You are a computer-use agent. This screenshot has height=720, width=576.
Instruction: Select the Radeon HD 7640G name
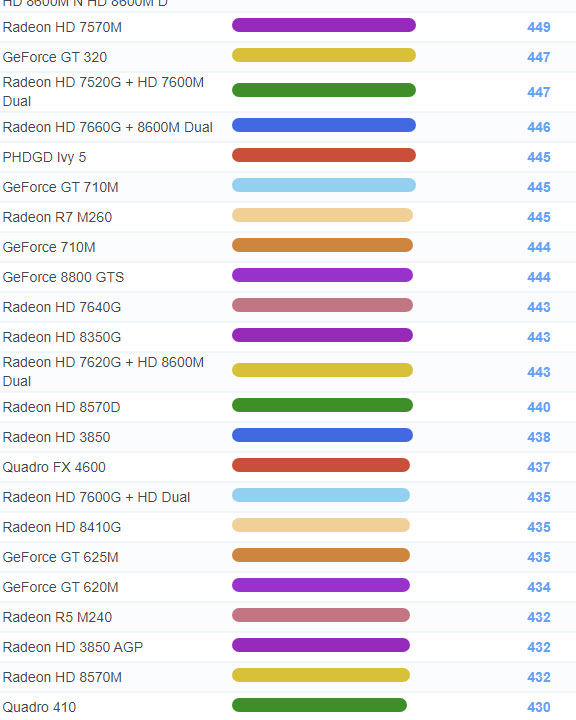62,307
